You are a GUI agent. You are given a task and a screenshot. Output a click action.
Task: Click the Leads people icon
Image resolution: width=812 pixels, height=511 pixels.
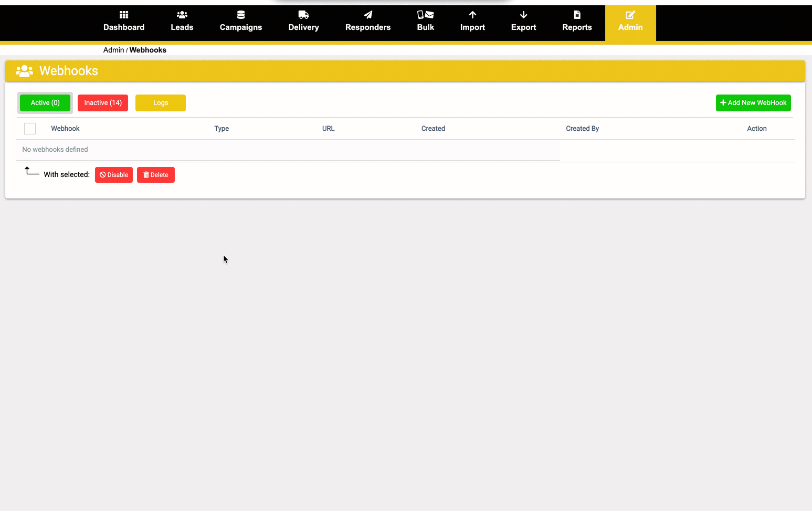tap(182, 15)
